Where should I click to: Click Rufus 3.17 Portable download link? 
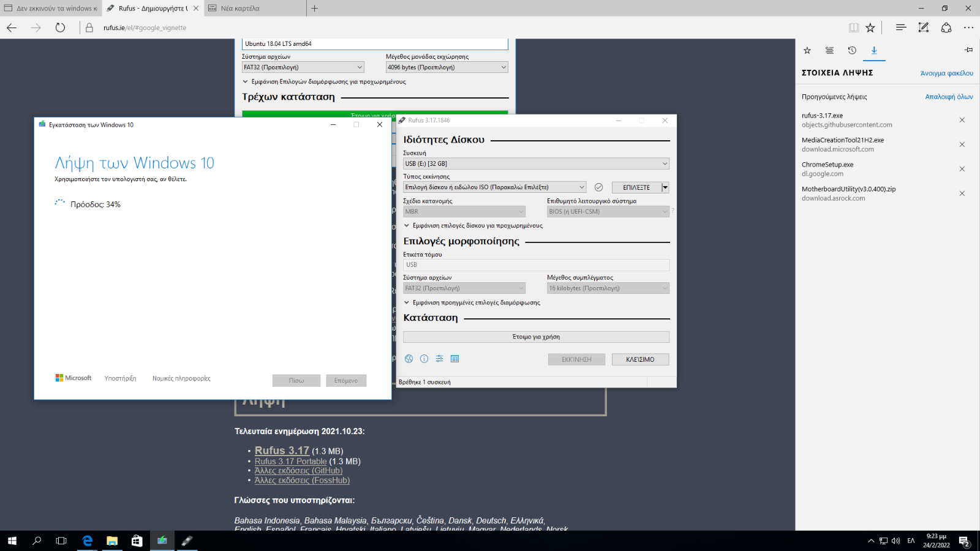tap(290, 461)
